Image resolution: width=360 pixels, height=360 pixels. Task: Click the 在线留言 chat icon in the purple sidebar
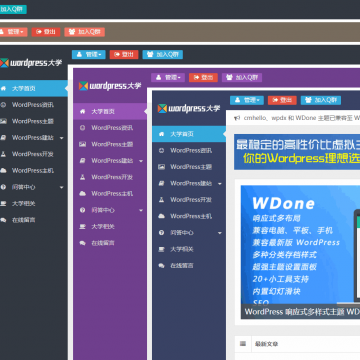point(82,243)
